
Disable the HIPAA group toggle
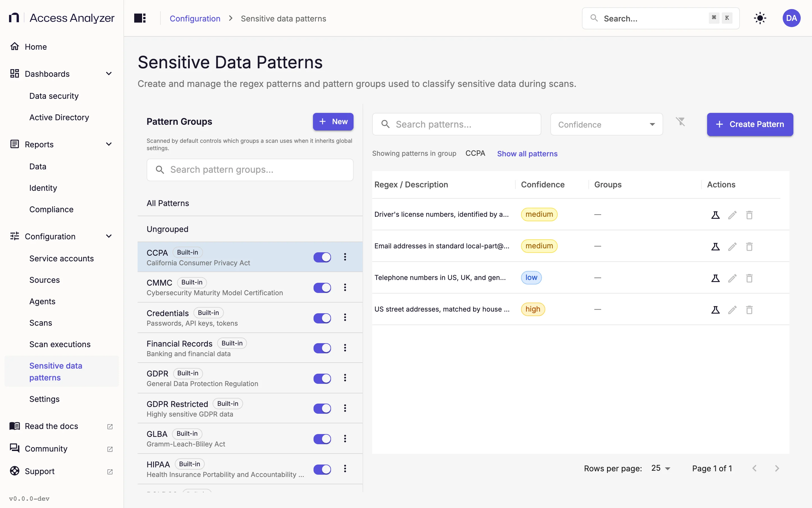pyautogui.click(x=322, y=469)
